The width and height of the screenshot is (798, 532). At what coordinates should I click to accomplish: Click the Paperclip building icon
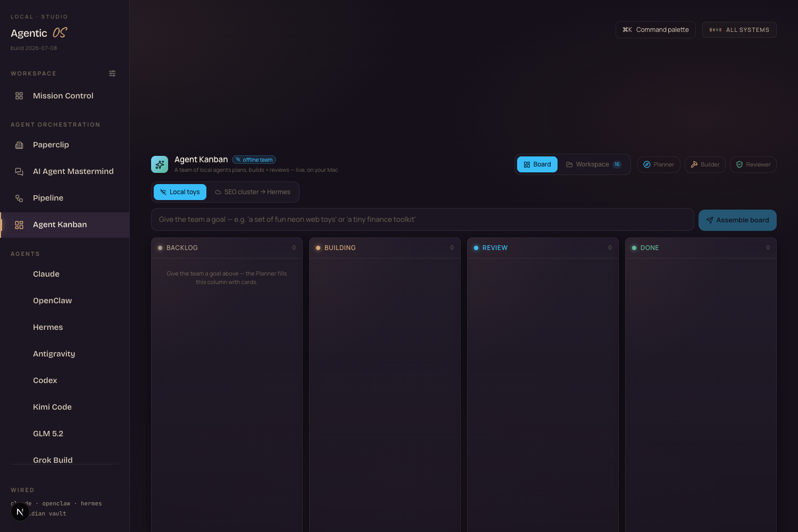(x=19, y=145)
